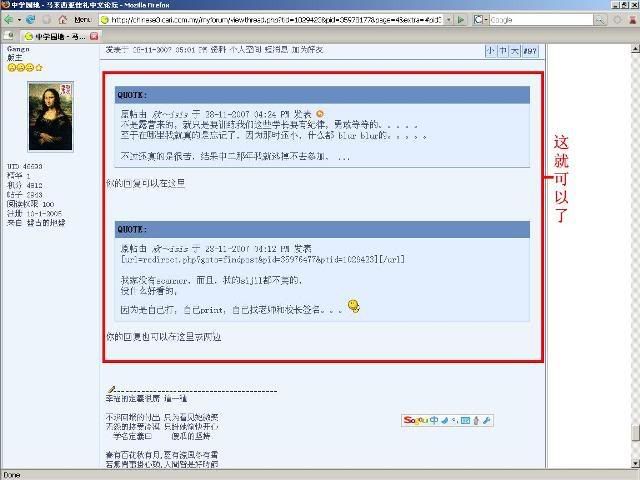Click the vertical scrollbar on the right
640x480 pixels.
tap(634, 250)
